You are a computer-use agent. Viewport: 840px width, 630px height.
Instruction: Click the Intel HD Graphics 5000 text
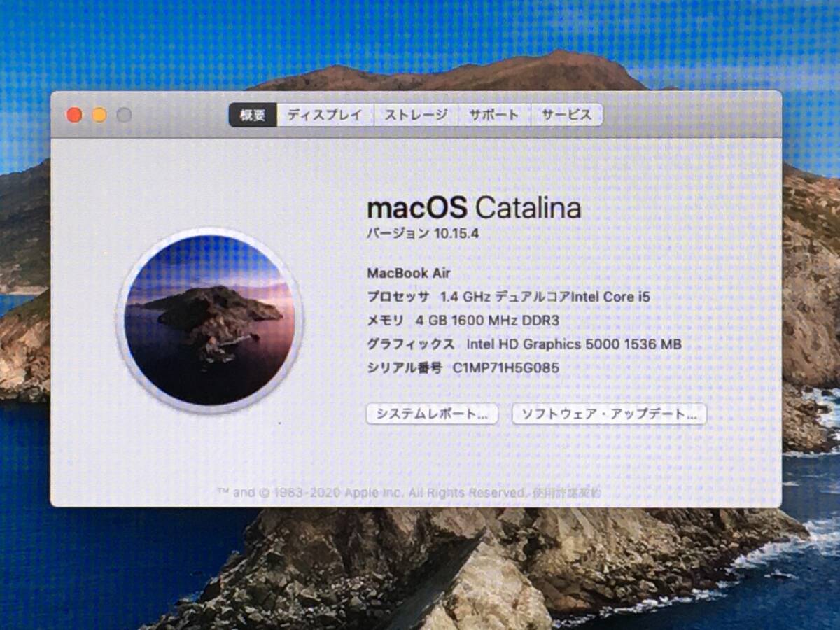pos(574,344)
